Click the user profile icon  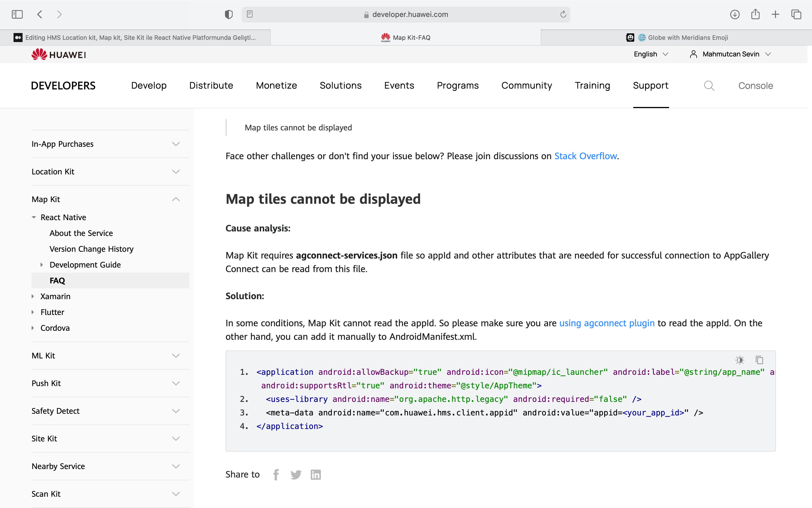coord(693,54)
